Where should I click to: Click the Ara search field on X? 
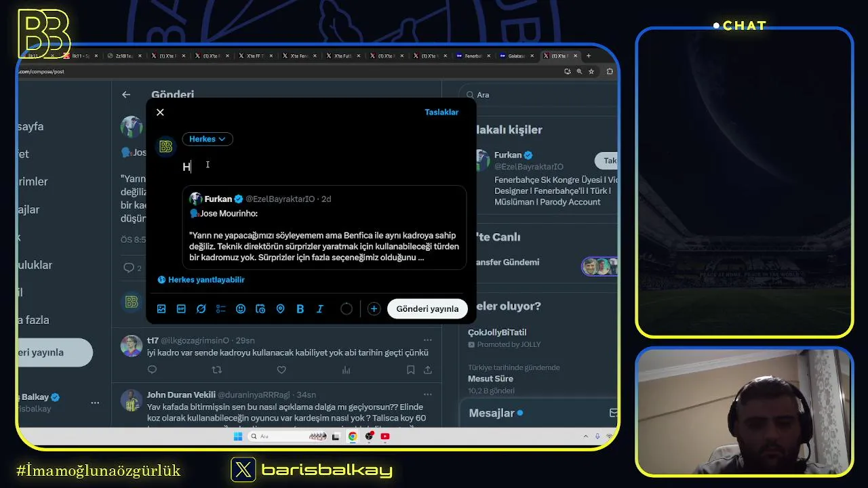click(539, 95)
